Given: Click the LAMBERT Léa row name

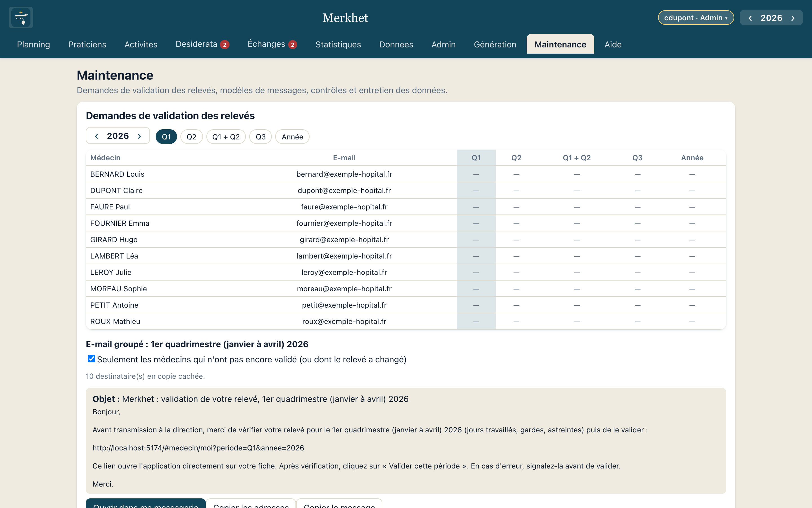Looking at the screenshot, I should point(114,256).
